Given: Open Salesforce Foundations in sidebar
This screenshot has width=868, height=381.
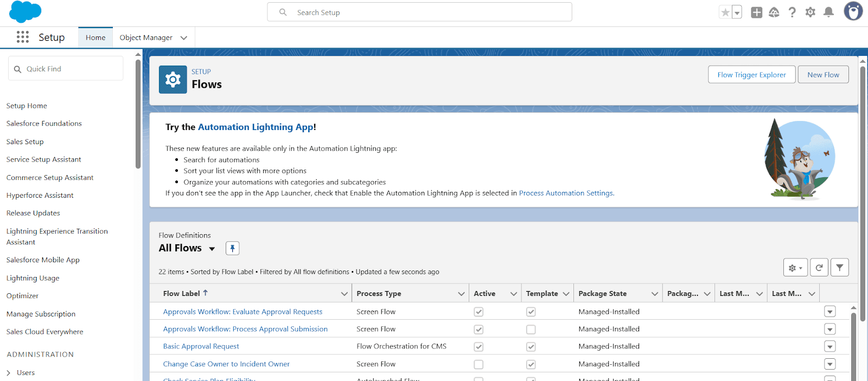Looking at the screenshot, I should tap(44, 124).
